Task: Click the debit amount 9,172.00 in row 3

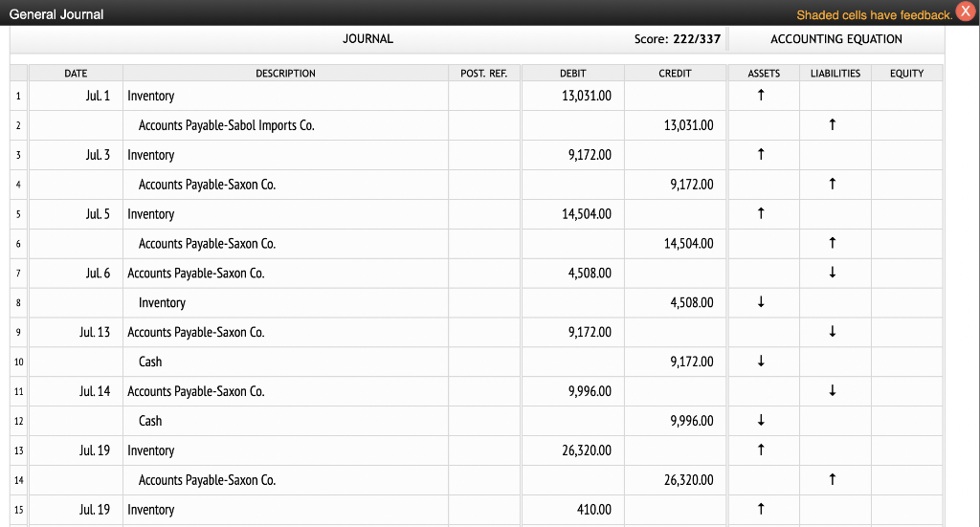Action: 590,154
